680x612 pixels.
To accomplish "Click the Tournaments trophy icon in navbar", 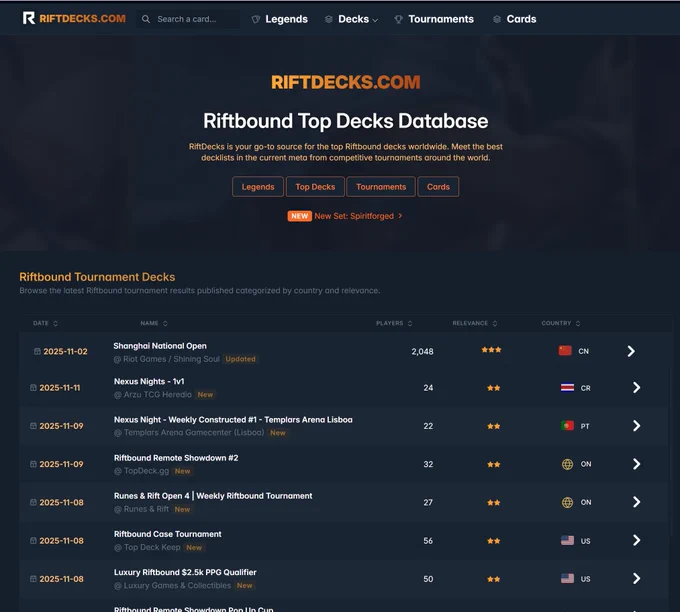I will click(x=399, y=19).
